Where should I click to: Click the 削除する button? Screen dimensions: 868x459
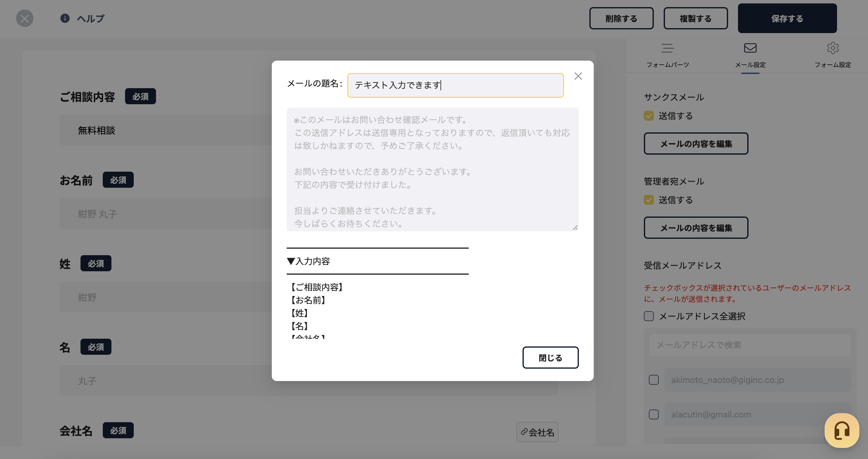click(621, 18)
